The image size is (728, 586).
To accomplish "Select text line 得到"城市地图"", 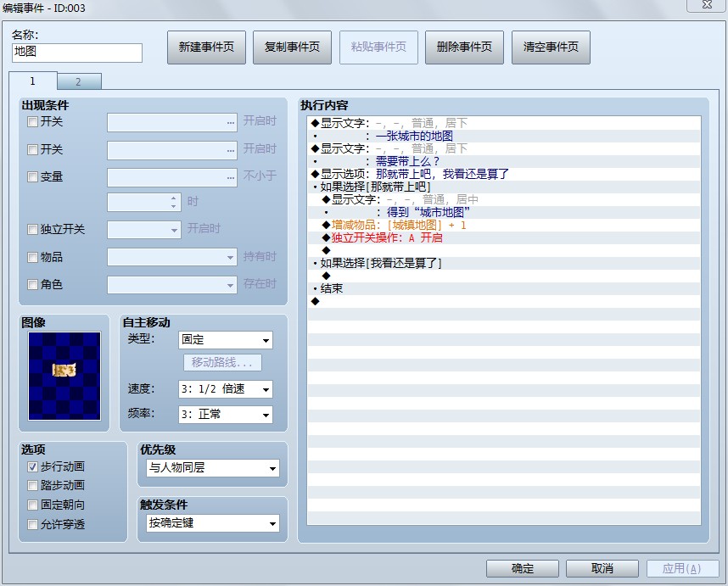I will [x=504, y=213].
